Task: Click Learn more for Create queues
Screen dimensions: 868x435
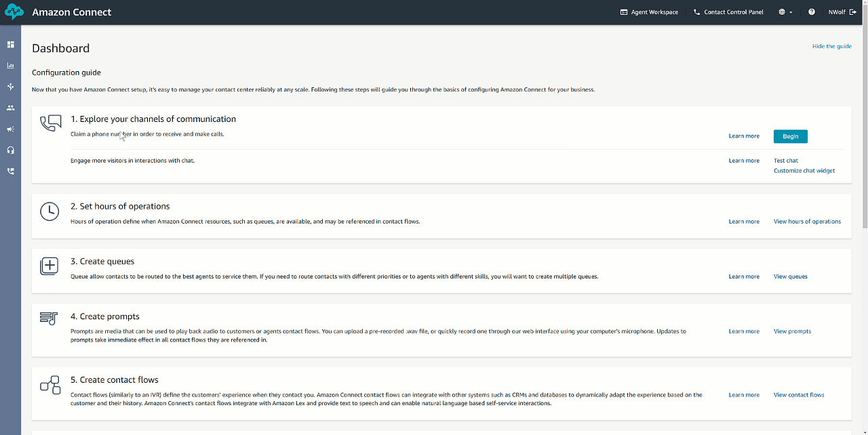Action: pyautogui.click(x=744, y=276)
